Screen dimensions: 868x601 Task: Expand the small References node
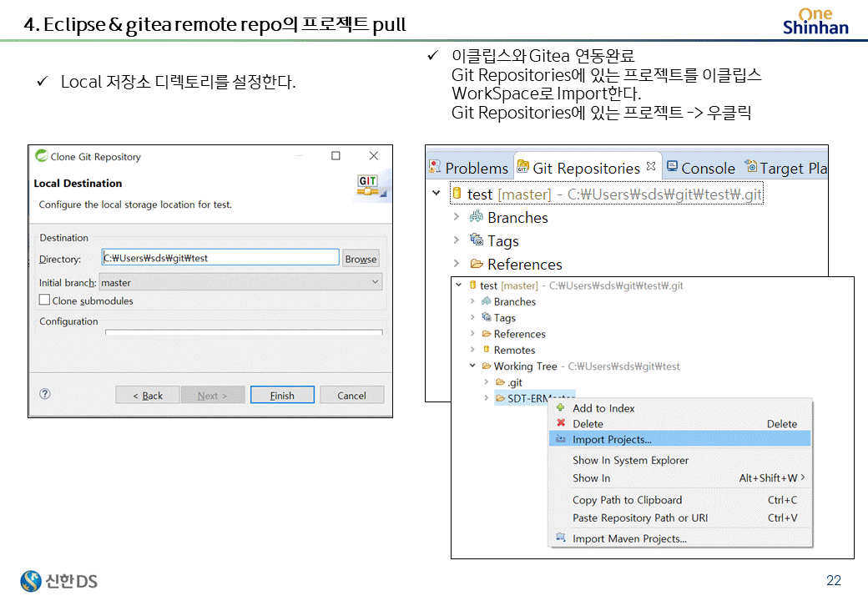pos(472,333)
